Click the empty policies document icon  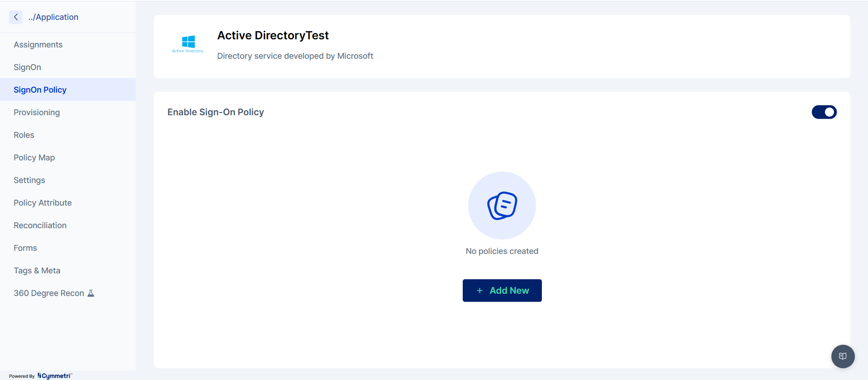[502, 206]
